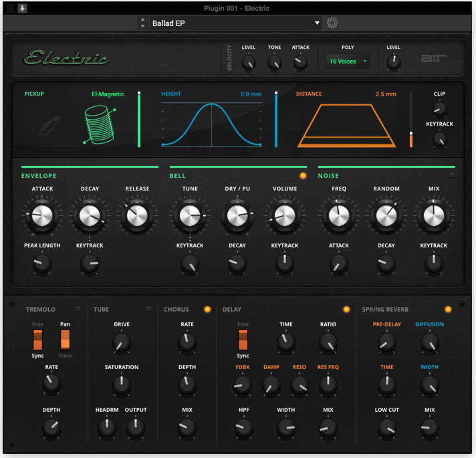Click the preset up/down stepper arrows
This screenshot has width=476, height=458.
coord(142,23)
